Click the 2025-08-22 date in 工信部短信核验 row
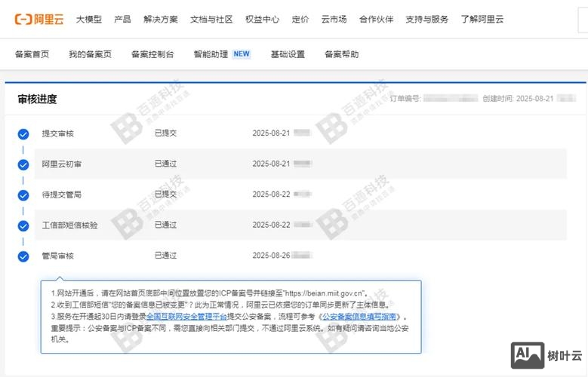The image size is (588, 377). click(271, 225)
